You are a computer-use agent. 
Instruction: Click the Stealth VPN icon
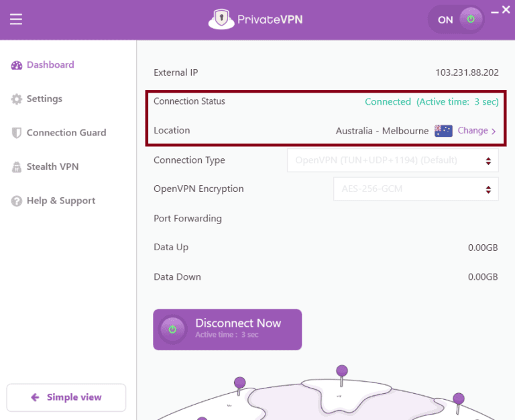click(16, 167)
